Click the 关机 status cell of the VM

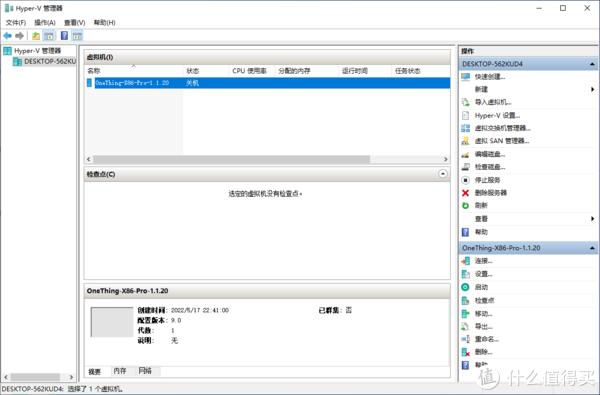click(x=192, y=83)
